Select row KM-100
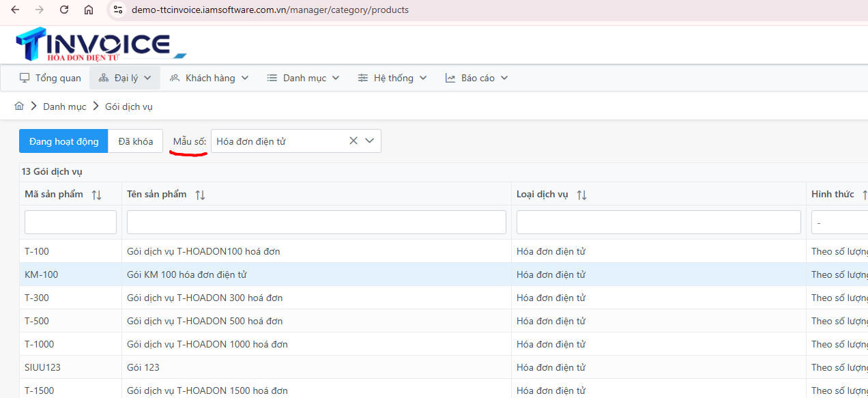This screenshot has height=398, width=868. tap(444, 274)
